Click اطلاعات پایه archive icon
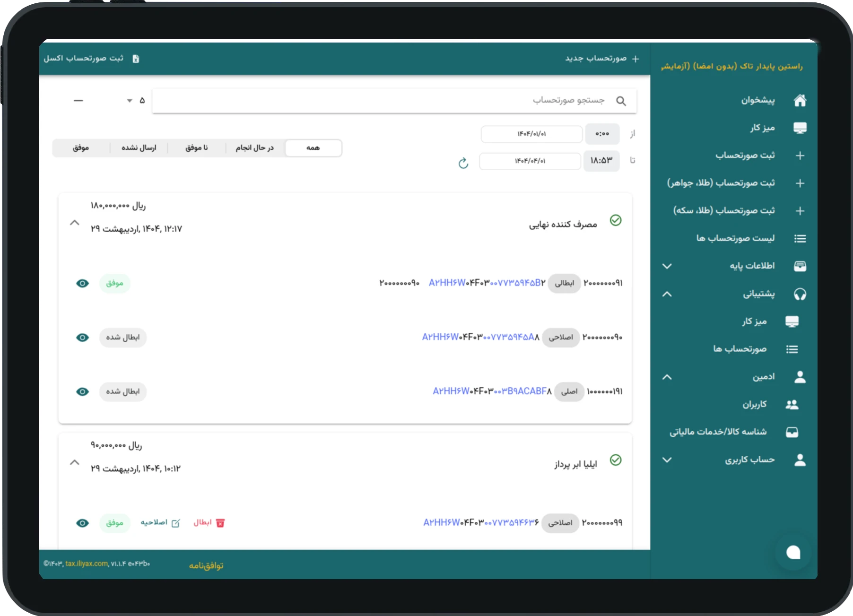Screen dimensions: 853x616 (x=800, y=266)
